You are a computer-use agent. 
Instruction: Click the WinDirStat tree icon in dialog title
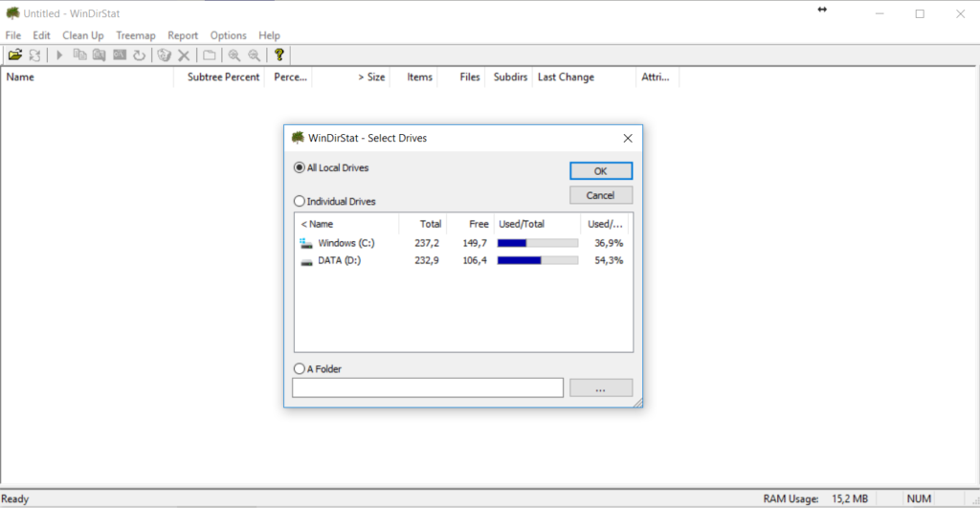[x=298, y=138]
